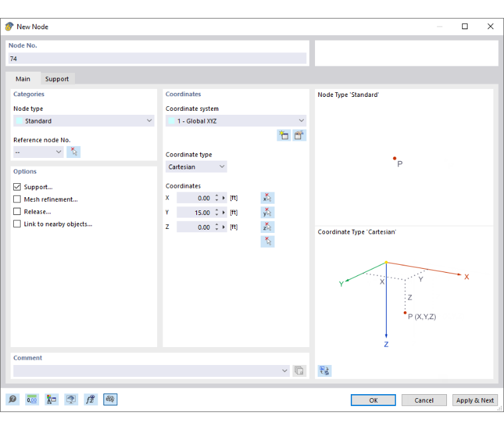Click the Y coordinate 15.00 field

coord(195,212)
